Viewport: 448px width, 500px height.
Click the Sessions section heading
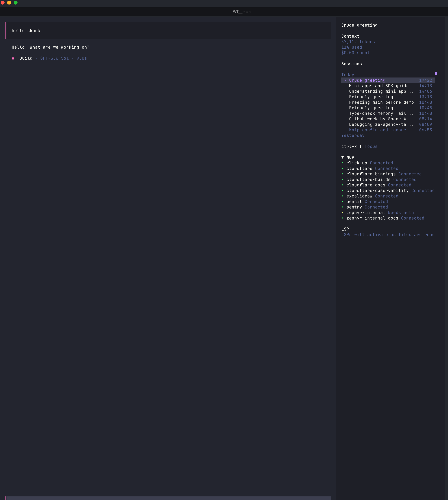[351, 64]
